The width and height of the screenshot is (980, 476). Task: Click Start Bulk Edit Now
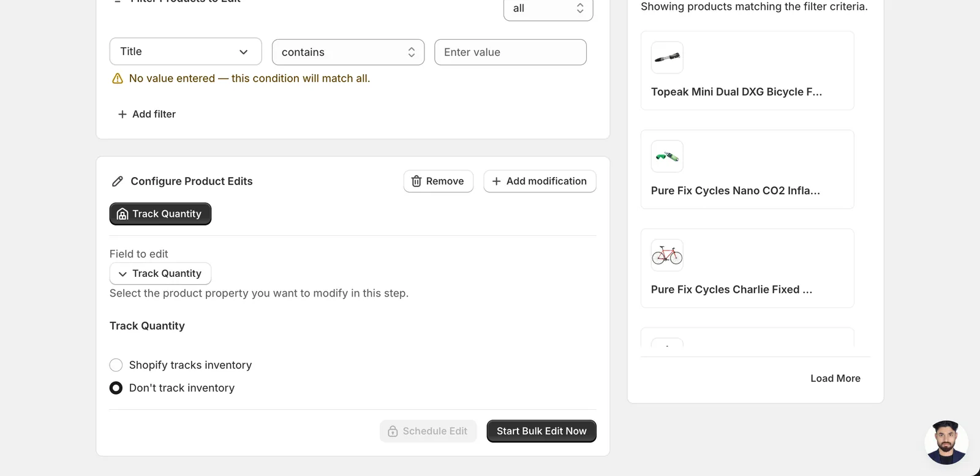541,431
